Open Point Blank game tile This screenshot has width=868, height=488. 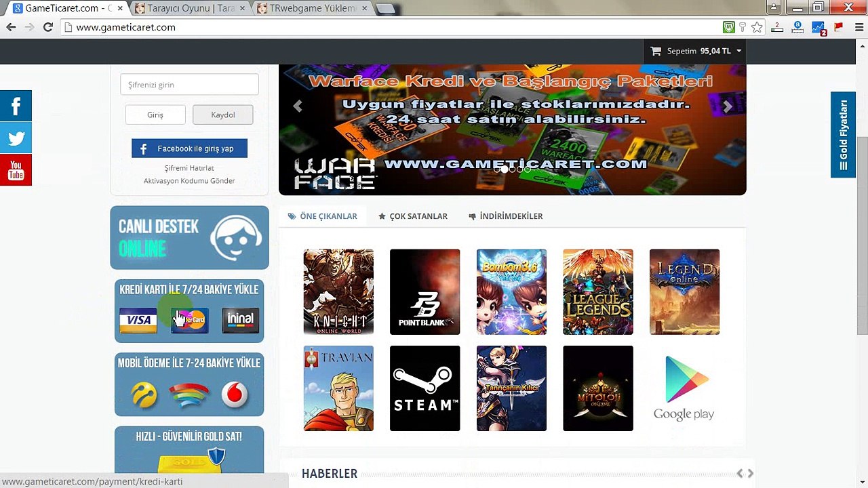425,291
